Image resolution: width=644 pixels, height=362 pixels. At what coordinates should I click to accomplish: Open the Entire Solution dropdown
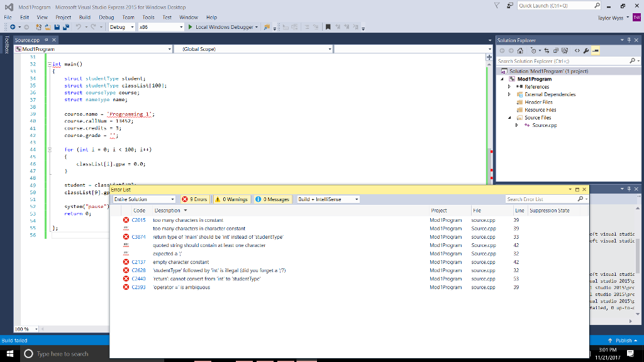(x=145, y=199)
